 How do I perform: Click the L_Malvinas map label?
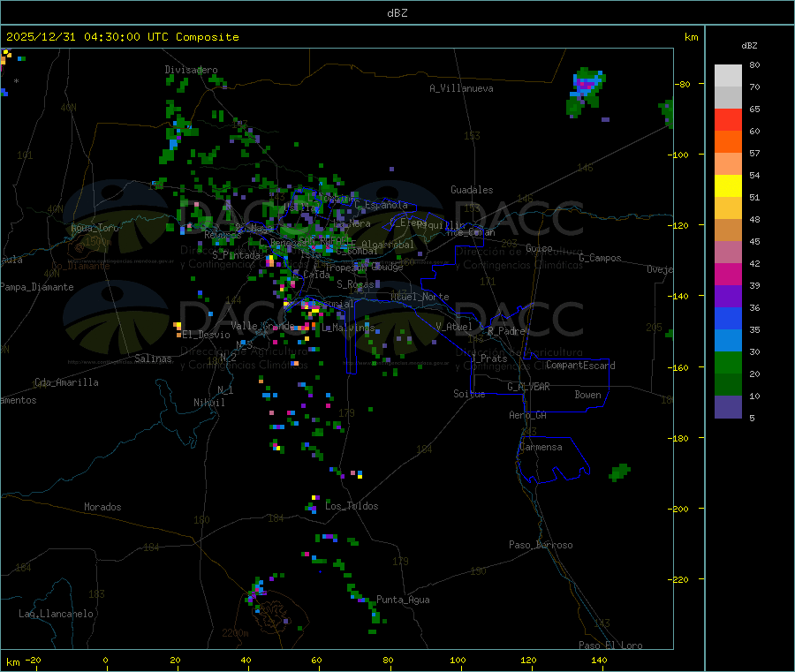(x=348, y=328)
